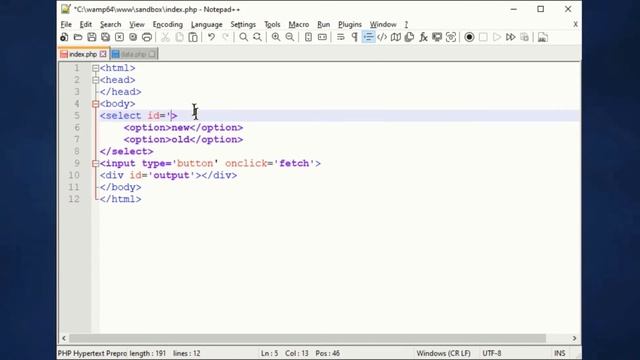Click the horizontal scrollbar right arrow

[574, 338]
